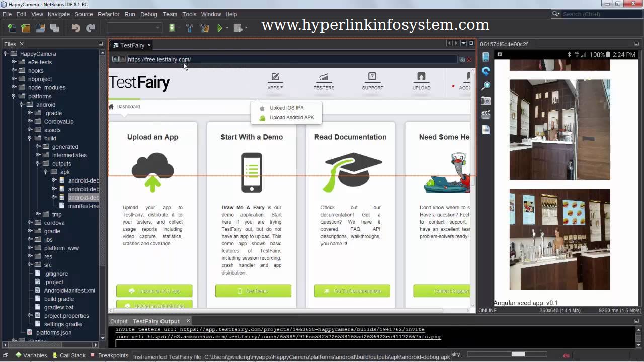Click the reload icon beside address bar
The width and height of the screenshot is (644, 362).
[462, 59]
